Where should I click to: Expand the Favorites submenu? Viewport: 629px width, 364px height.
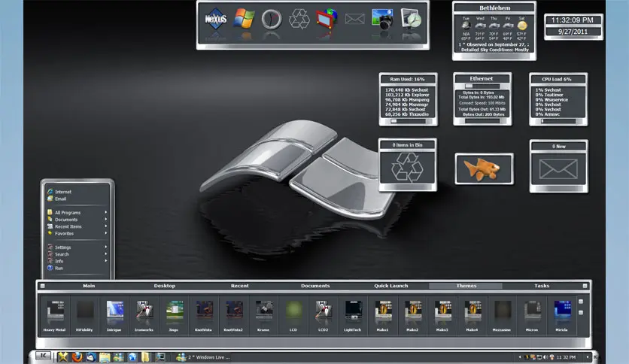point(77,233)
